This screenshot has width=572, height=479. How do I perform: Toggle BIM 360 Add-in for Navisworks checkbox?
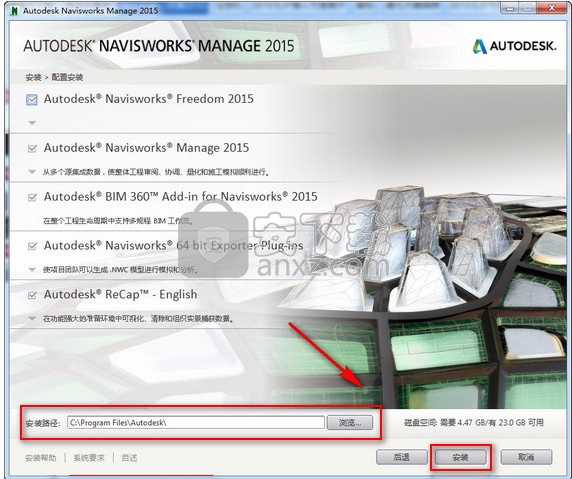[32, 197]
